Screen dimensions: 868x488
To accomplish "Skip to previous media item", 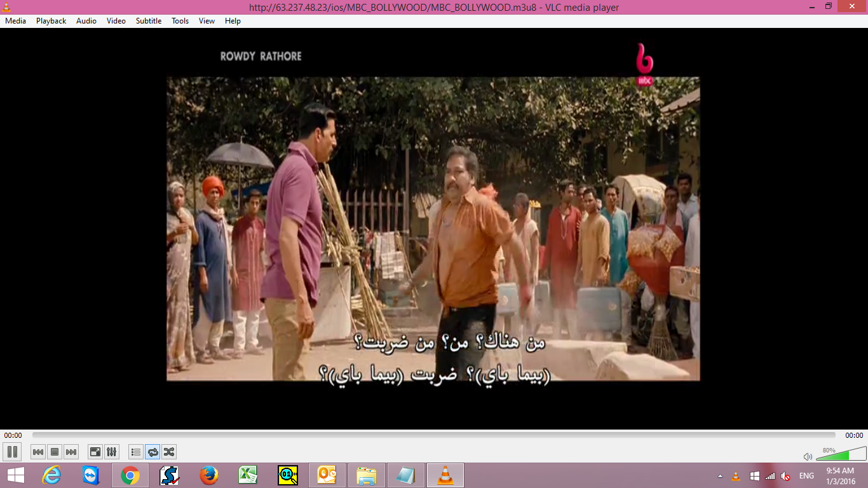I will [38, 452].
